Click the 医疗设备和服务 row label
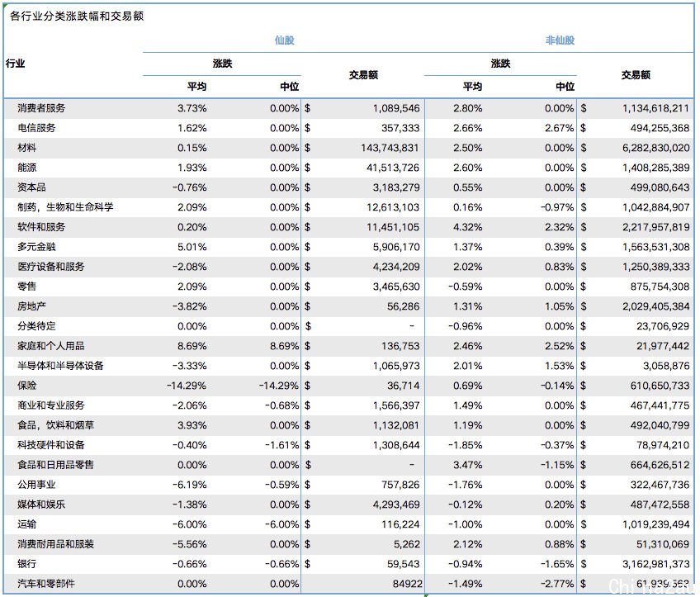This screenshot has height=597, width=700. point(51,267)
